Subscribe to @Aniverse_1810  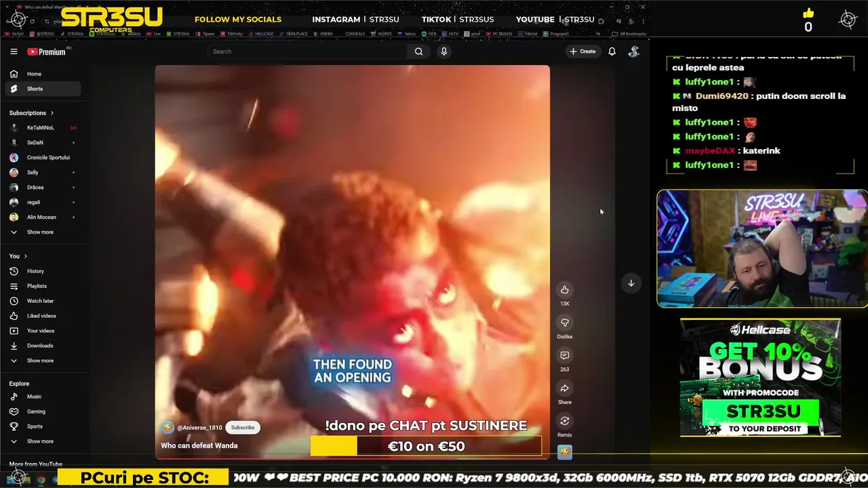[x=243, y=428]
